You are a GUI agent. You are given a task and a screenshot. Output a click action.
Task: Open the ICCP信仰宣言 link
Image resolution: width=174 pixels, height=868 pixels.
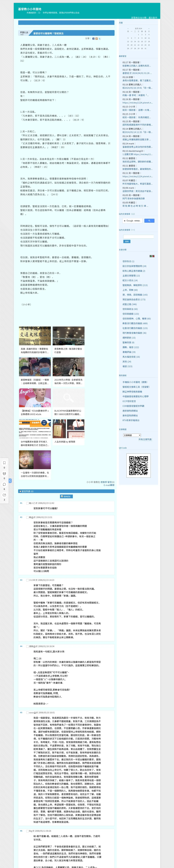click(129, 401)
